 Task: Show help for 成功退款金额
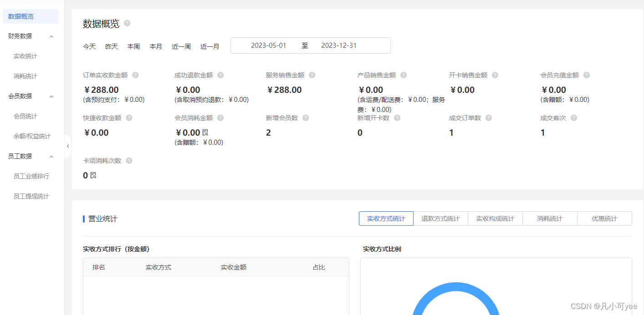click(x=220, y=75)
